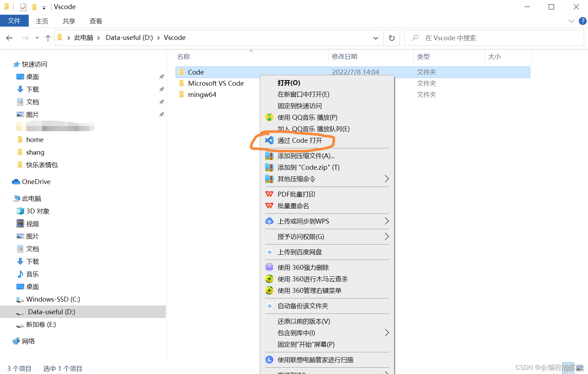
Task: Click the WPS icon beside 批量重命名
Action: 269,206
